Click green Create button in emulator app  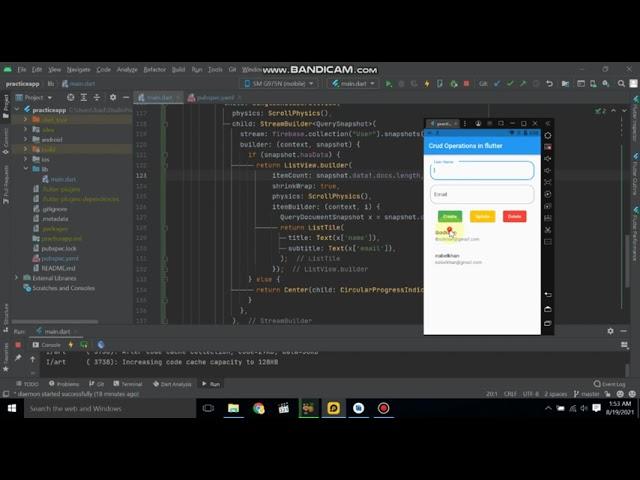click(450, 216)
